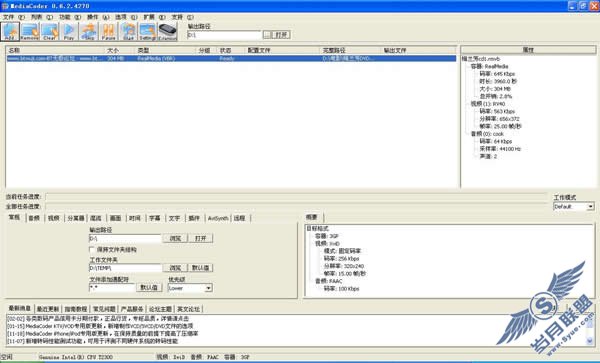Click the toolbar 打开 output path button
Screen dimensions: 600x363
point(281,35)
